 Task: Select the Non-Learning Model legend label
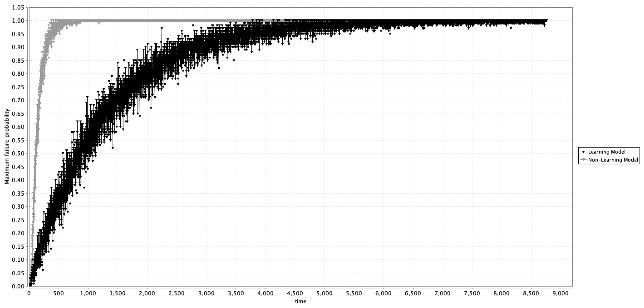[613, 160]
